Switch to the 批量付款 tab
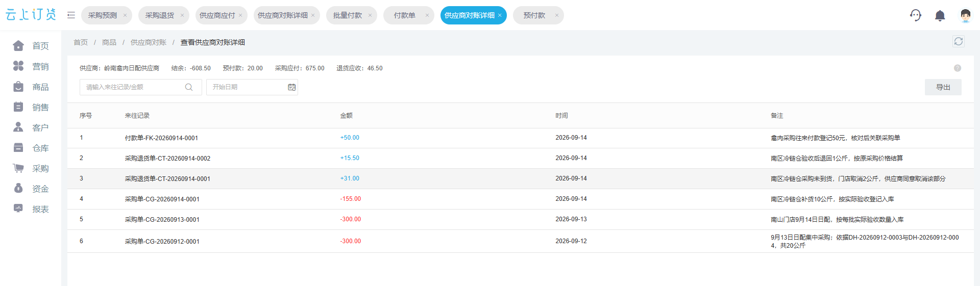 (x=348, y=15)
